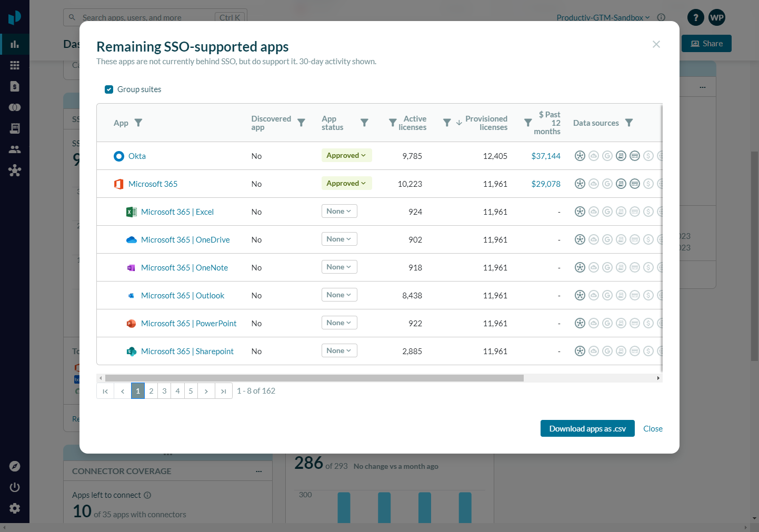Screen dimensions: 759x532
Task: Open the Discovered app column filter
Action: click(x=301, y=123)
